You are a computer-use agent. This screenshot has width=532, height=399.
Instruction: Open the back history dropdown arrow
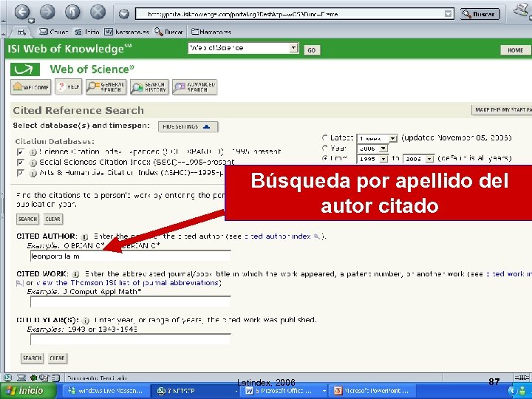[x=31, y=21]
